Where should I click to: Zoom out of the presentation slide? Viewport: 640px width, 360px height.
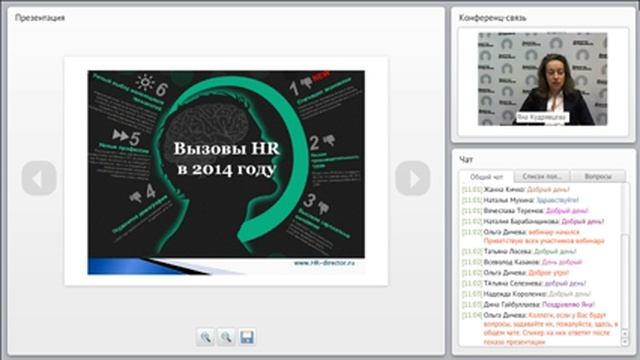point(226,337)
